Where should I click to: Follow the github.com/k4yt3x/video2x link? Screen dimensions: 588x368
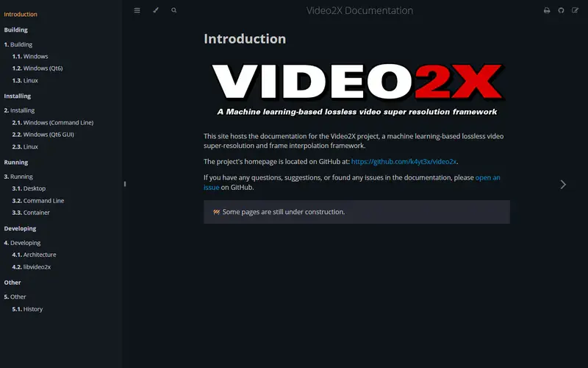point(404,161)
